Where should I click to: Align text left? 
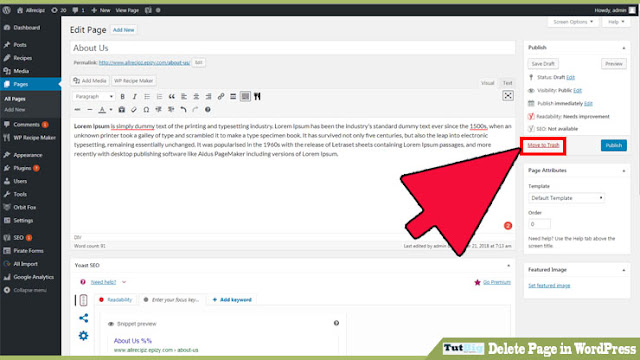pyautogui.click(x=184, y=96)
